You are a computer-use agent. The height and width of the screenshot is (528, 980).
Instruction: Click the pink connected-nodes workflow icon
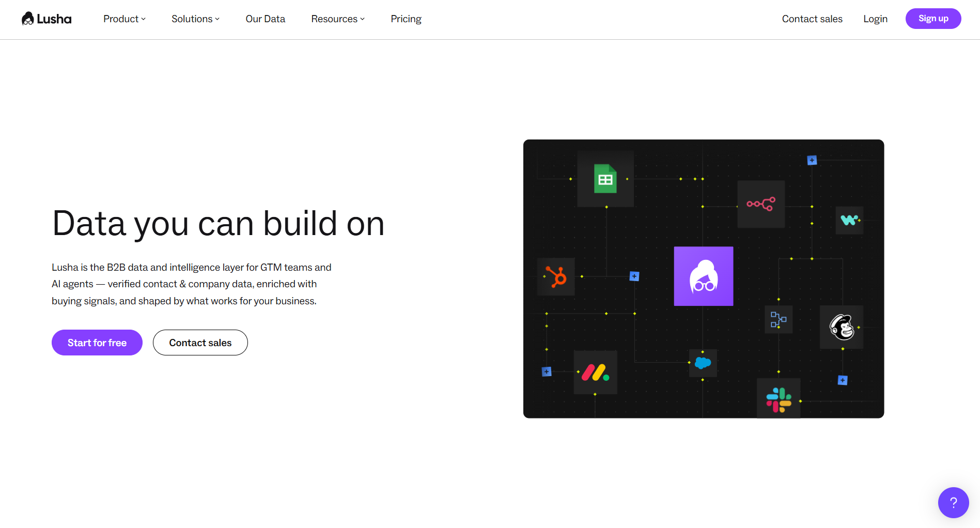pyautogui.click(x=761, y=204)
